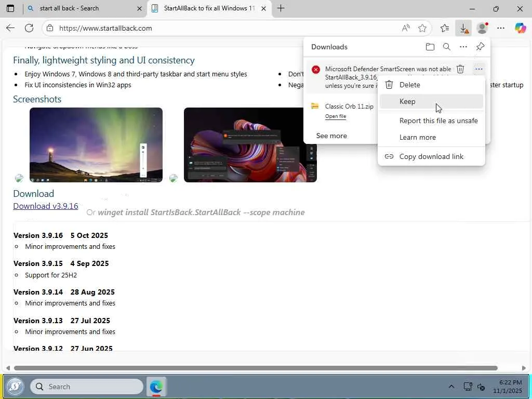Click the Downloads panel title
This screenshot has height=399, width=532.
point(329,47)
